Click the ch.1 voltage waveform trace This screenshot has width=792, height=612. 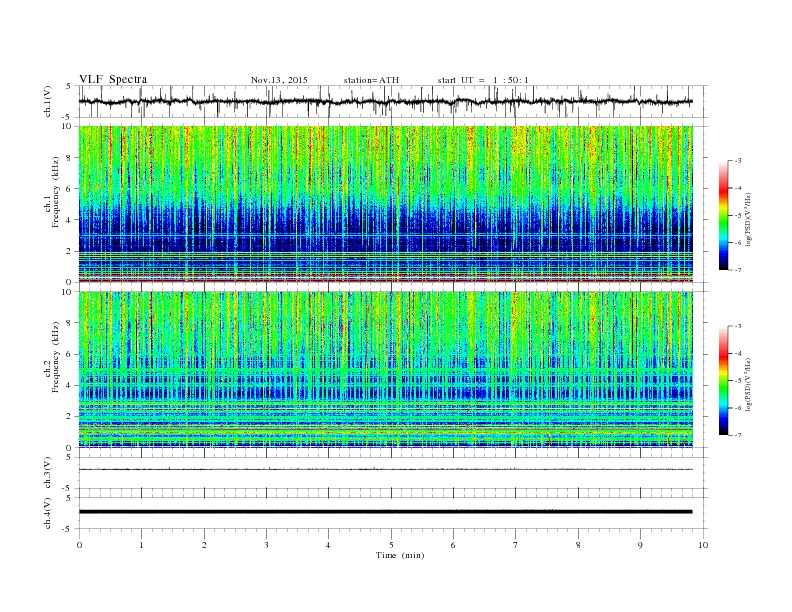pyautogui.click(x=386, y=101)
